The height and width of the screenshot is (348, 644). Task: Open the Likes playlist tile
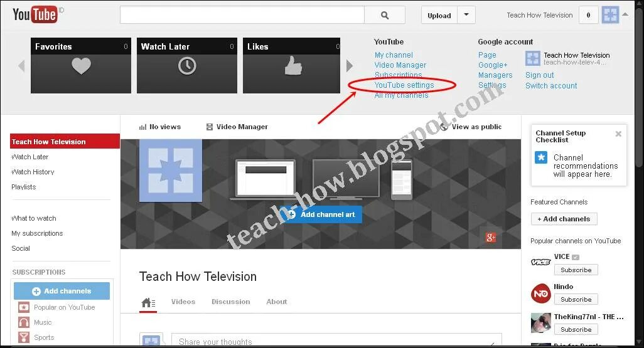[292, 66]
